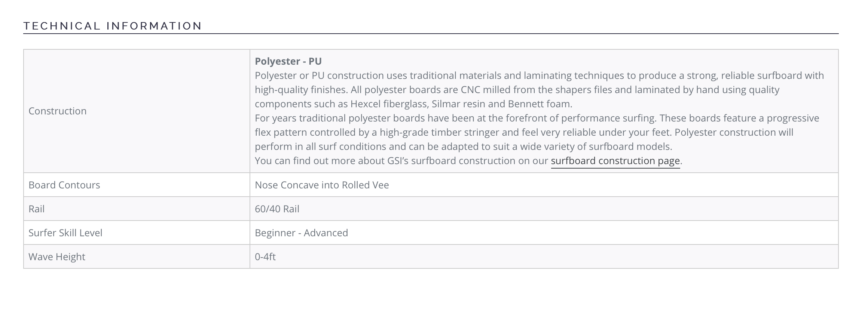Click the sentence mentioning Hexcel fiberglass
This screenshot has width=868, height=314.
click(413, 104)
